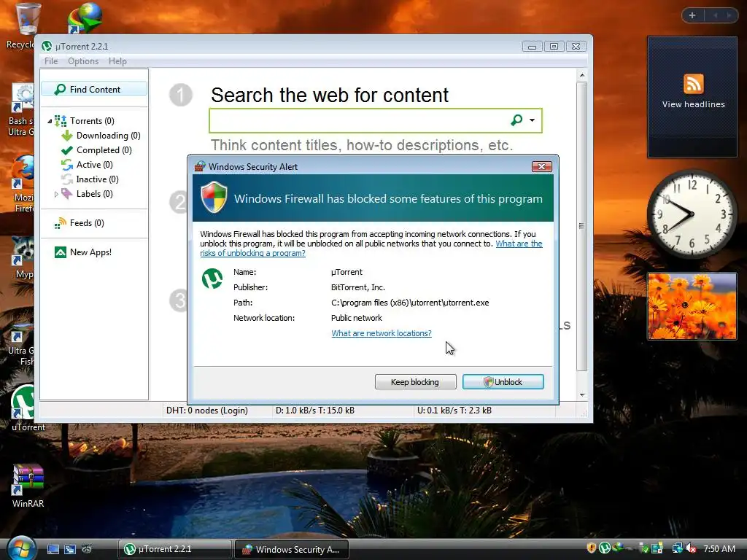Switch to µTorrent 2.2.1 taskbar button
This screenshot has height=560, width=747.
pyautogui.click(x=175, y=550)
